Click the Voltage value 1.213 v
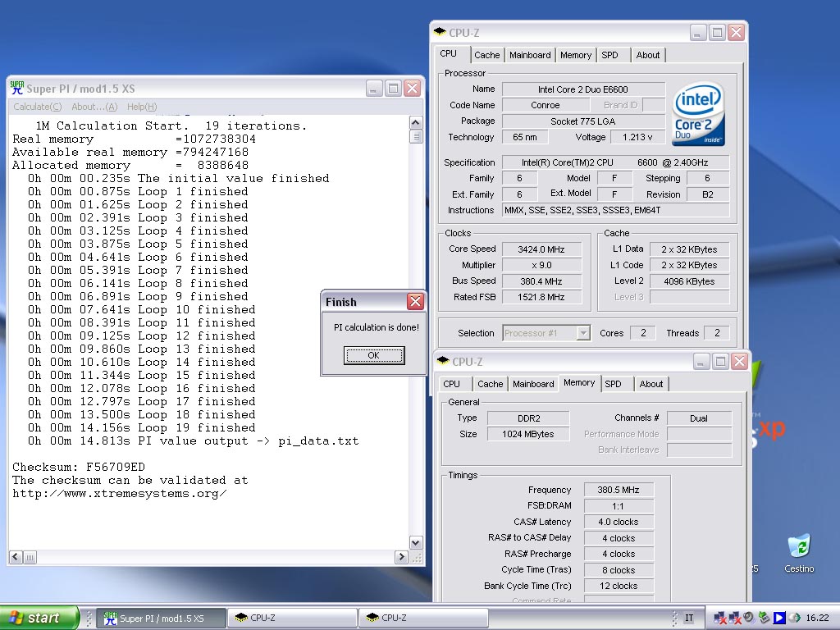Image resolution: width=840 pixels, height=630 pixels. click(x=637, y=137)
